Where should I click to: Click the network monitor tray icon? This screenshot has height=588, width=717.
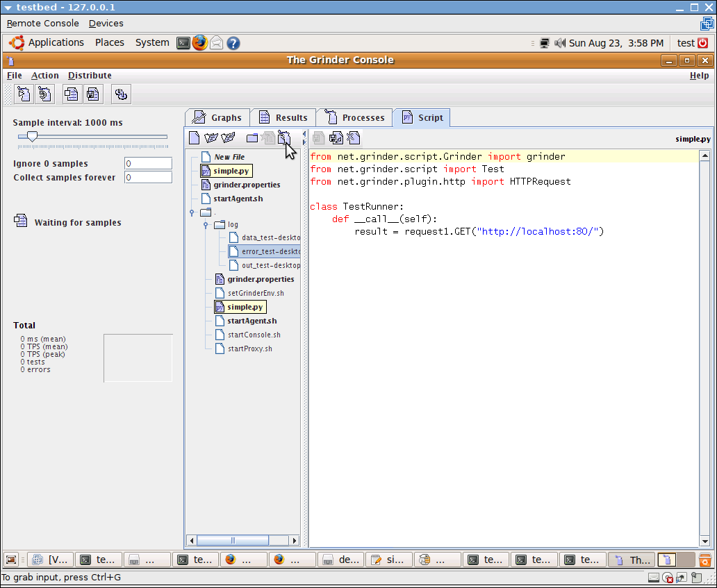pos(545,43)
